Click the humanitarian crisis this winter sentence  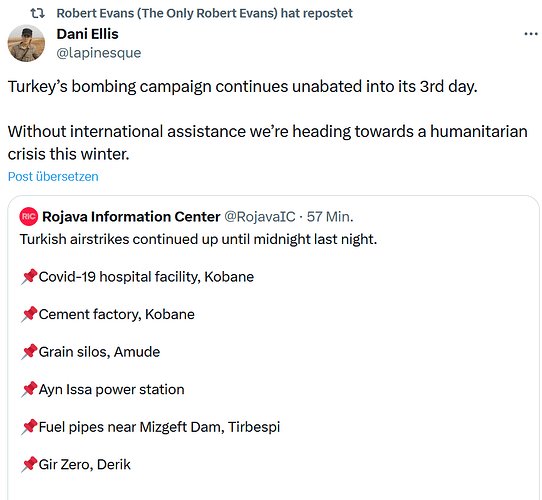[x=268, y=142]
